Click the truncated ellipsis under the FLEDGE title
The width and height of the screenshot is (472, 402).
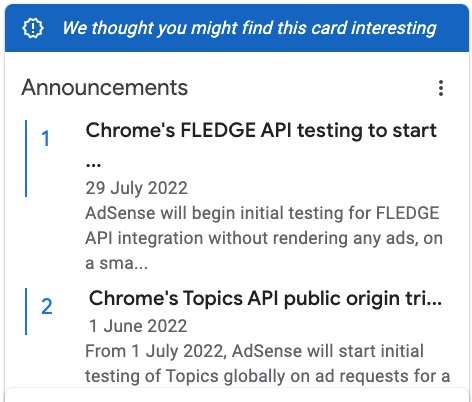(x=93, y=164)
